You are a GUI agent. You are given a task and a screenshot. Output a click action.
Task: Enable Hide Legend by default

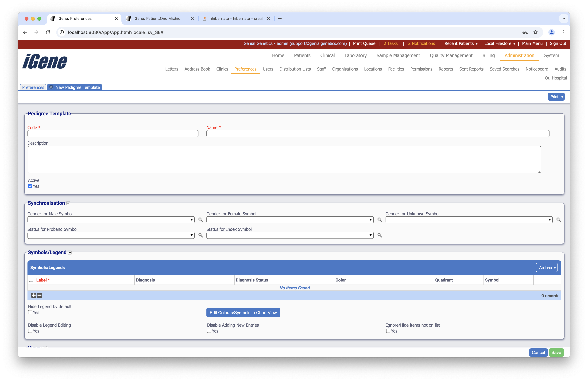30,312
